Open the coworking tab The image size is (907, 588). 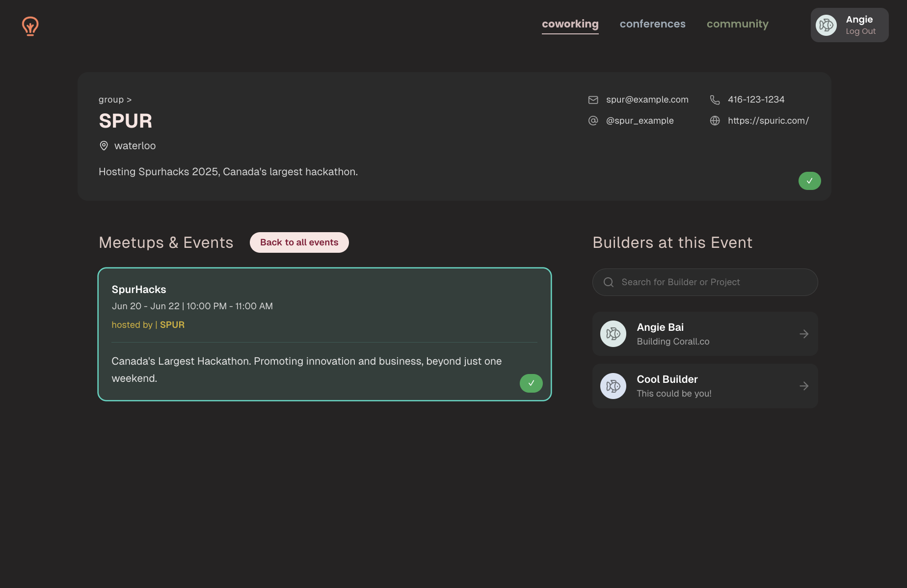570,24
